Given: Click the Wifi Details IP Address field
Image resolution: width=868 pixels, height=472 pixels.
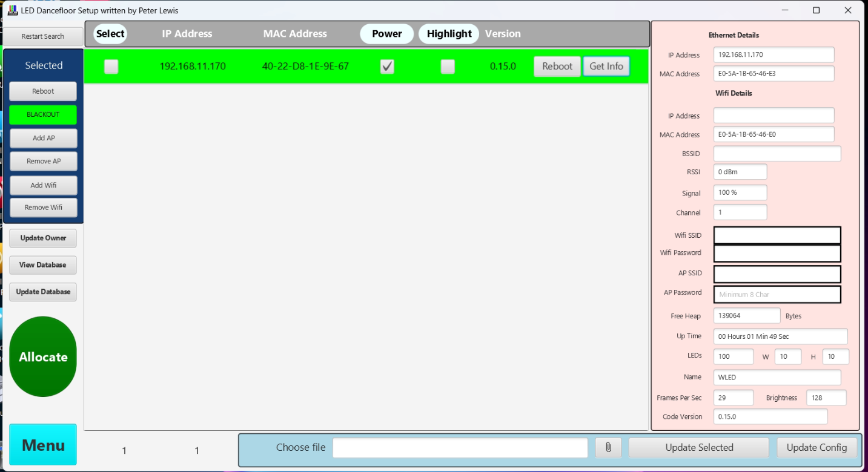Looking at the screenshot, I should [774, 116].
